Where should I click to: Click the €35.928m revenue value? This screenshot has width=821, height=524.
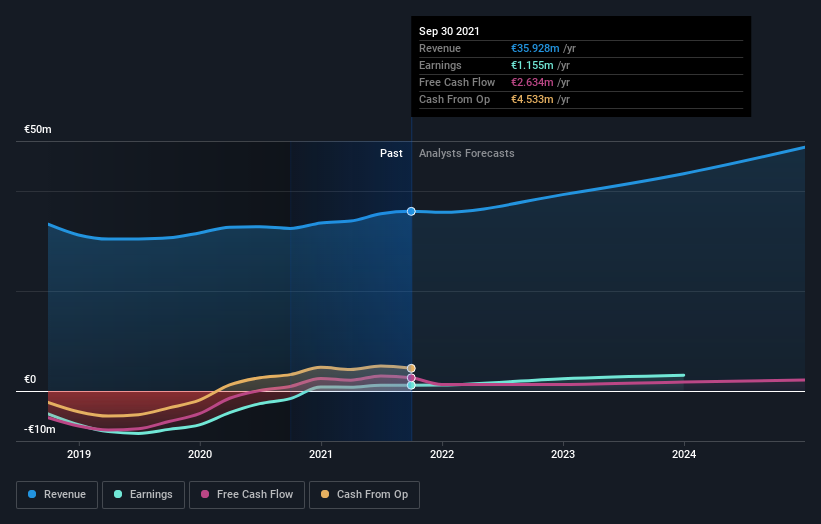tap(535, 48)
